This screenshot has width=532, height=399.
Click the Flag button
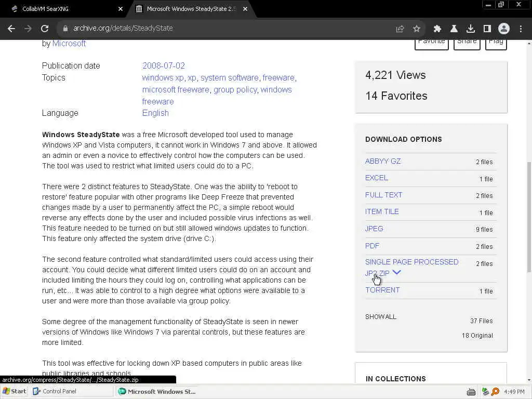tap(496, 43)
